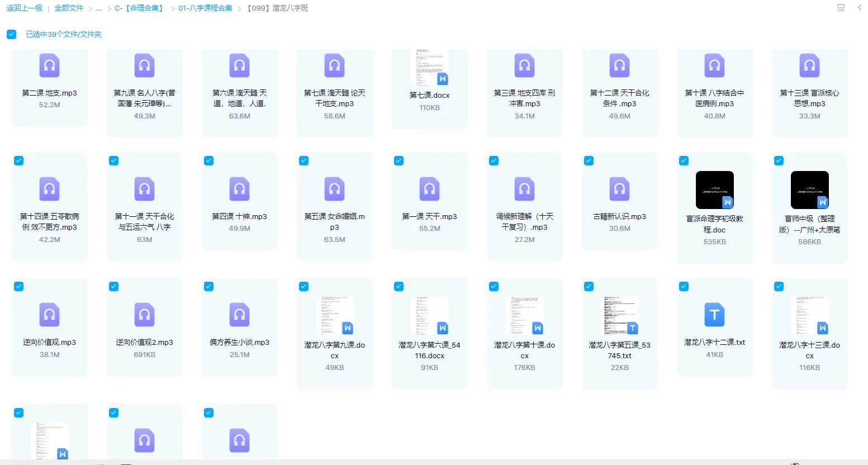The image size is (868, 465).
Task: Open audio icon of 逆向价值观.mp3
Action: tap(49, 315)
